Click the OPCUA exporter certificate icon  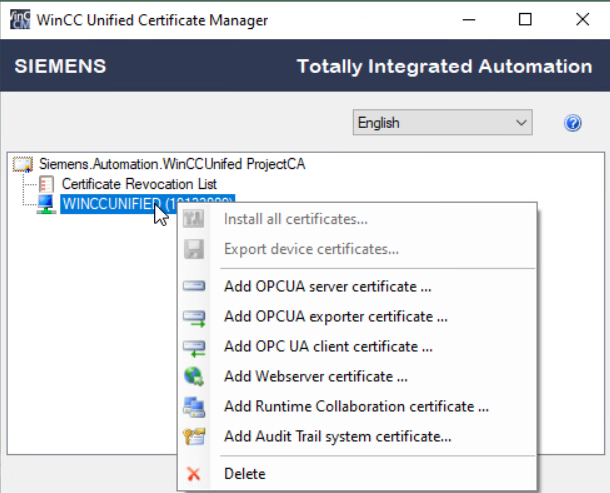(x=194, y=317)
